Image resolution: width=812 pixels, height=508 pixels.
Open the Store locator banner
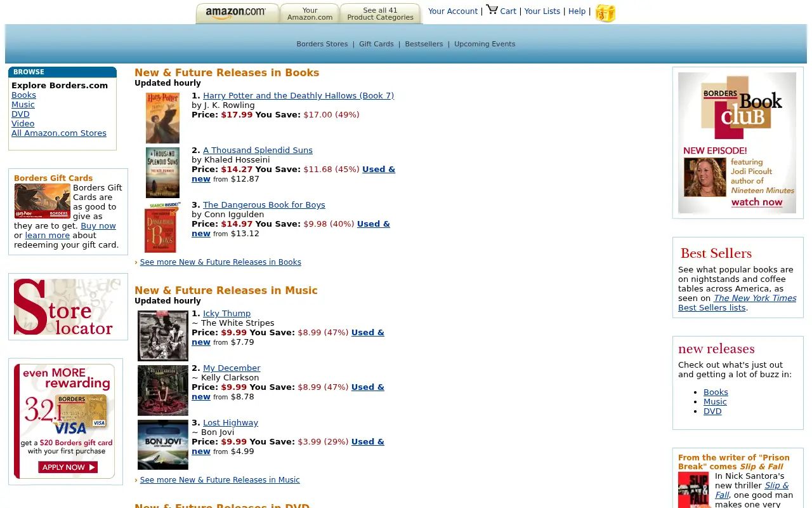coord(67,307)
